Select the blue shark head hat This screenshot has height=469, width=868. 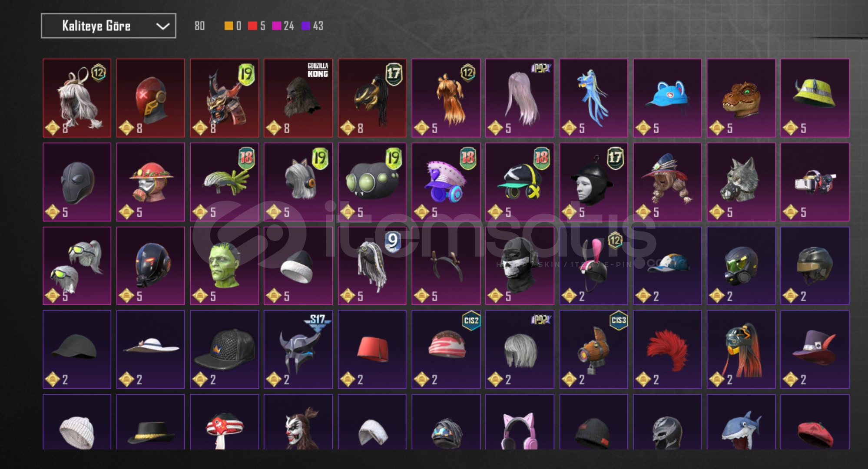pos(741,422)
